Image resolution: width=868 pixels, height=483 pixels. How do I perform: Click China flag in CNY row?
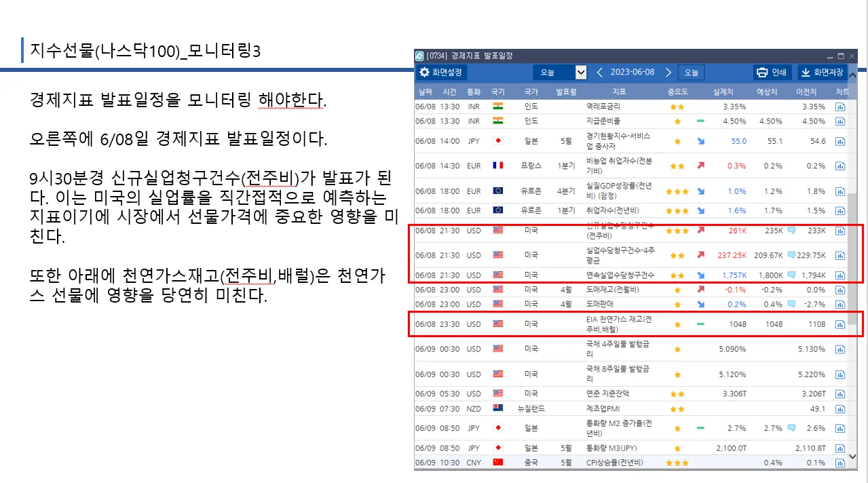click(498, 463)
